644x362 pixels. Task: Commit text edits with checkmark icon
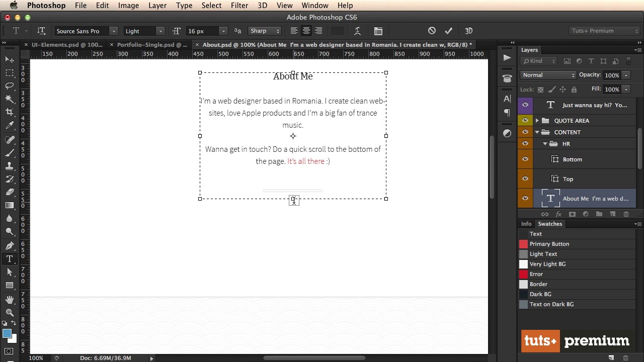pos(448,31)
